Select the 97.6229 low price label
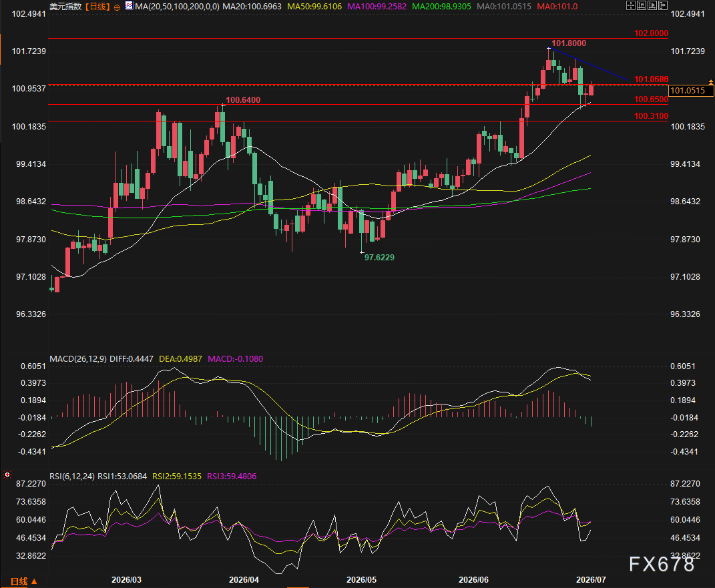Screen dimensions: 715x588 (x=379, y=258)
